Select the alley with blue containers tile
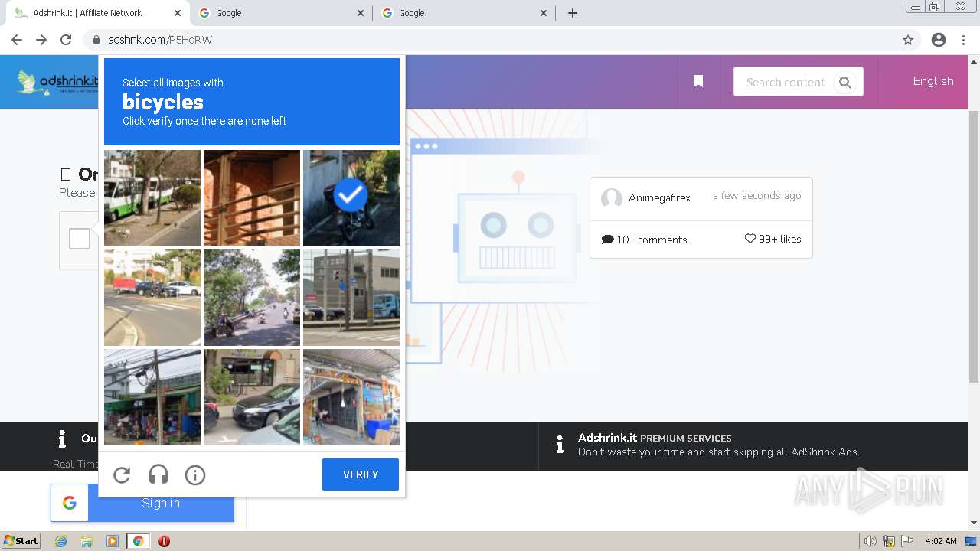The image size is (980, 551). pos(351,397)
